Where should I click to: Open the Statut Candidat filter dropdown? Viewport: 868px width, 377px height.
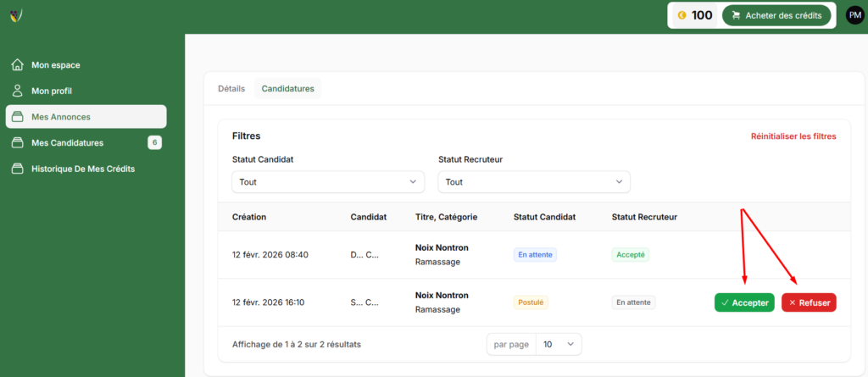point(328,181)
